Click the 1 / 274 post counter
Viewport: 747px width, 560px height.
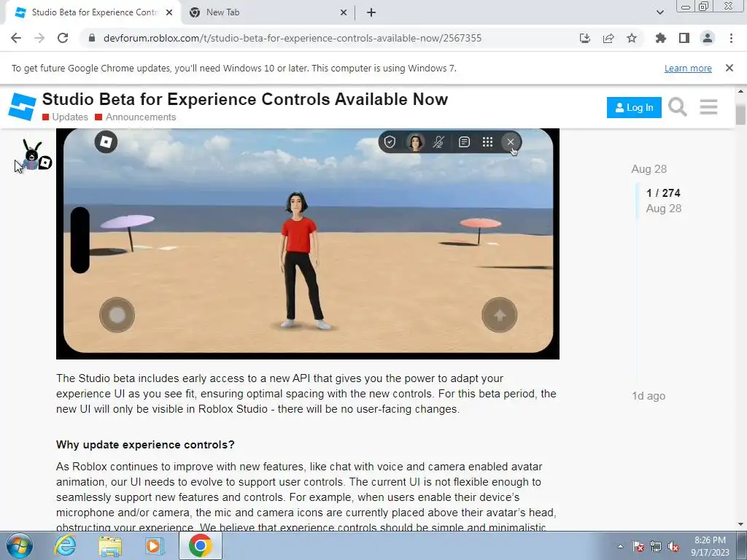[663, 192]
